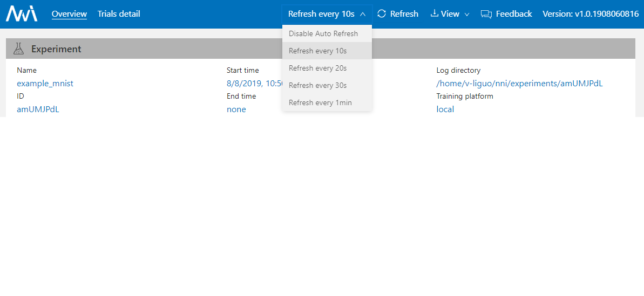This screenshot has width=644, height=296.
Task: Click the View download icon
Action: pos(434,13)
